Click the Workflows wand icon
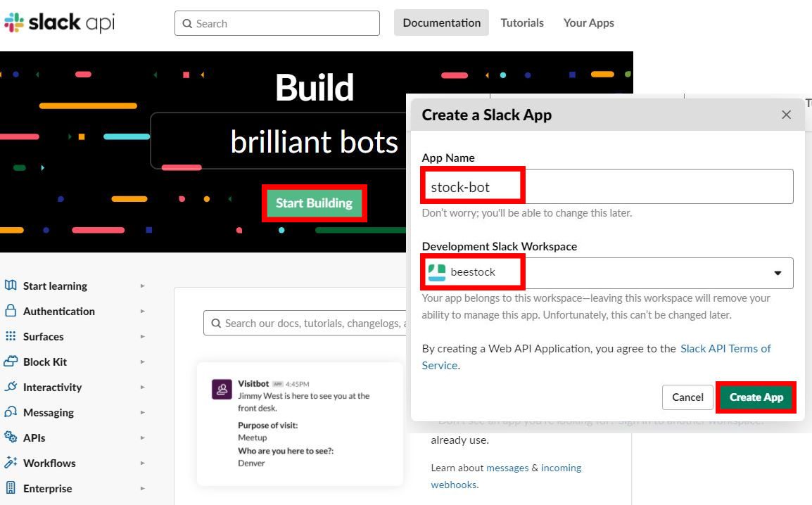 [11, 463]
